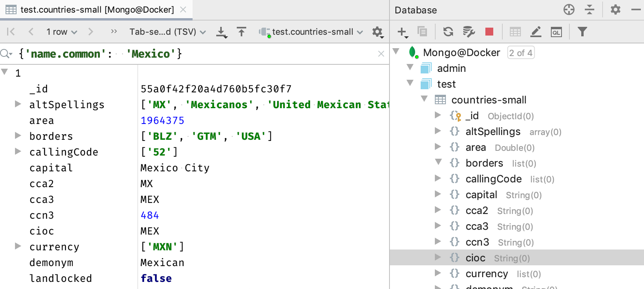Click the Add new plus icon

coord(402,32)
